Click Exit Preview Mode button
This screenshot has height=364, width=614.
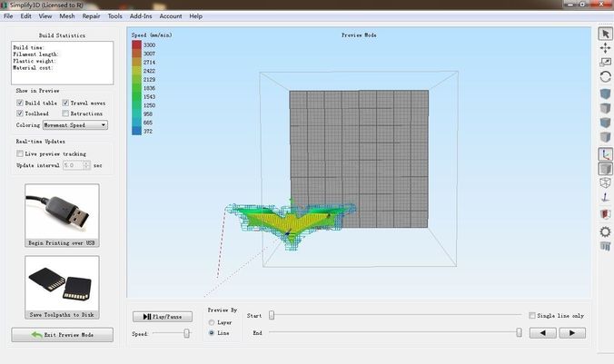pyautogui.click(x=63, y=335)
